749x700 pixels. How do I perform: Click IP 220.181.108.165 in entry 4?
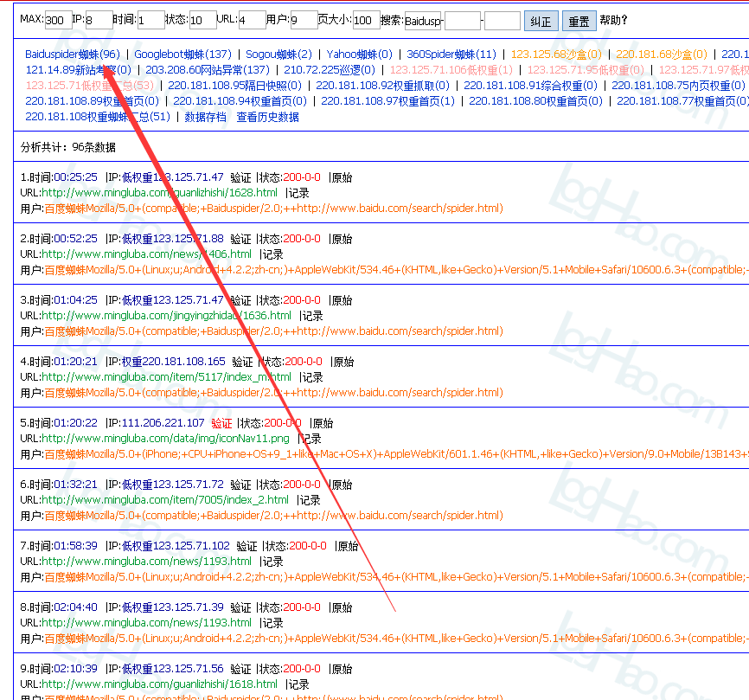(183, 362)
